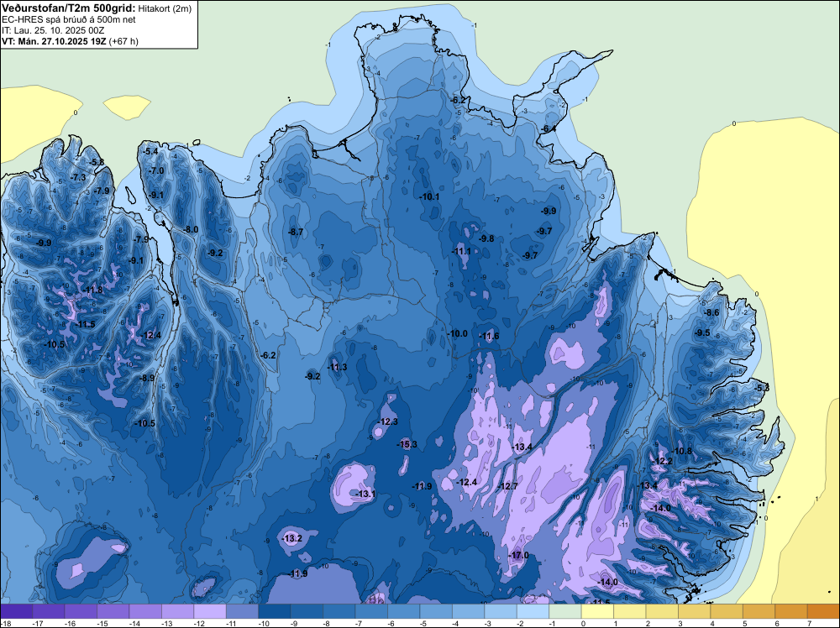Click the -6.4 temperature value

coord(548,128)
